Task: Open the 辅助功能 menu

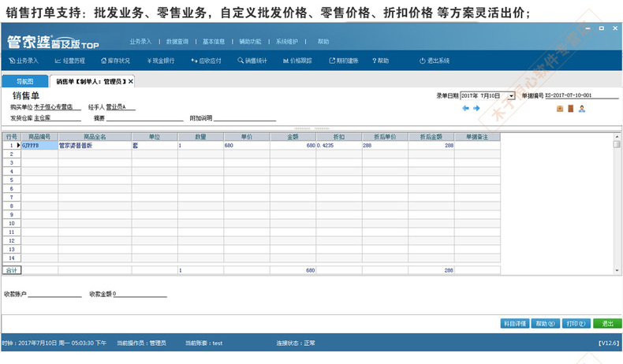Action: 250,41
